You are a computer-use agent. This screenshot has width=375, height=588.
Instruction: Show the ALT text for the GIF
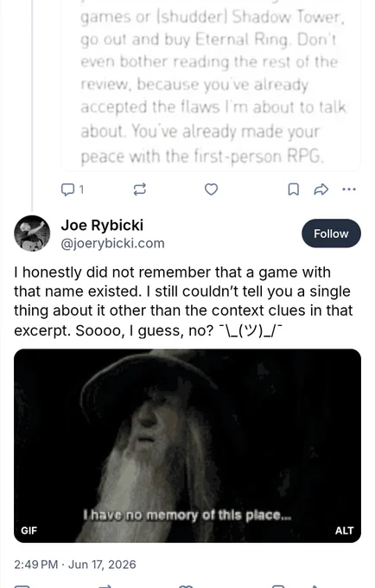pyautogui.click(x=344, y=530)
